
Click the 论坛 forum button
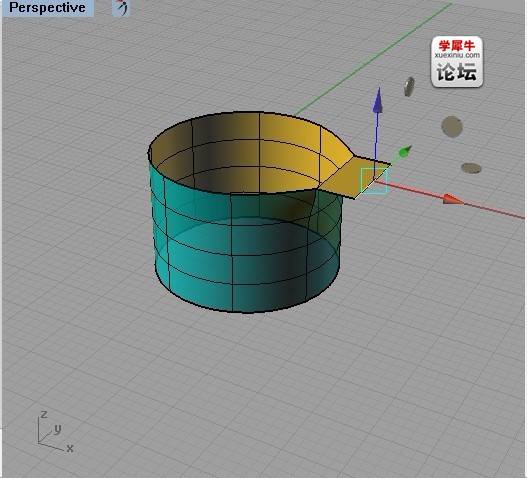pos(457,72)
